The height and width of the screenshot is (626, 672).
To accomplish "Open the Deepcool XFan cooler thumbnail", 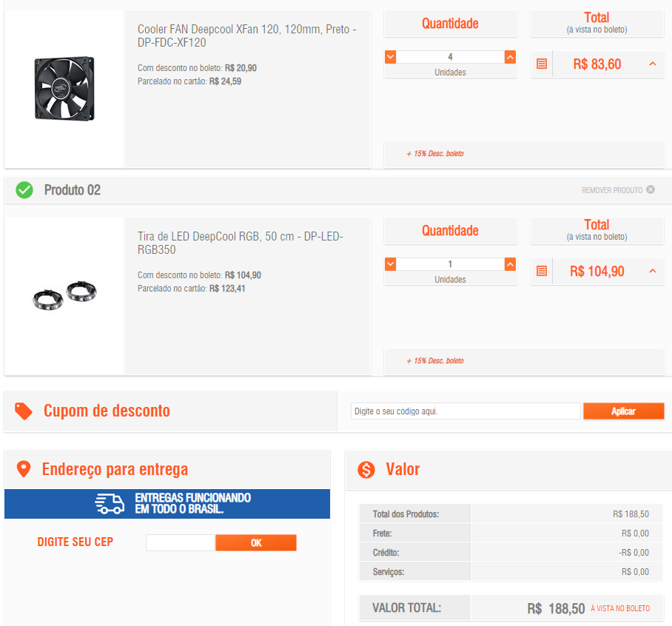I will [64, 88].
